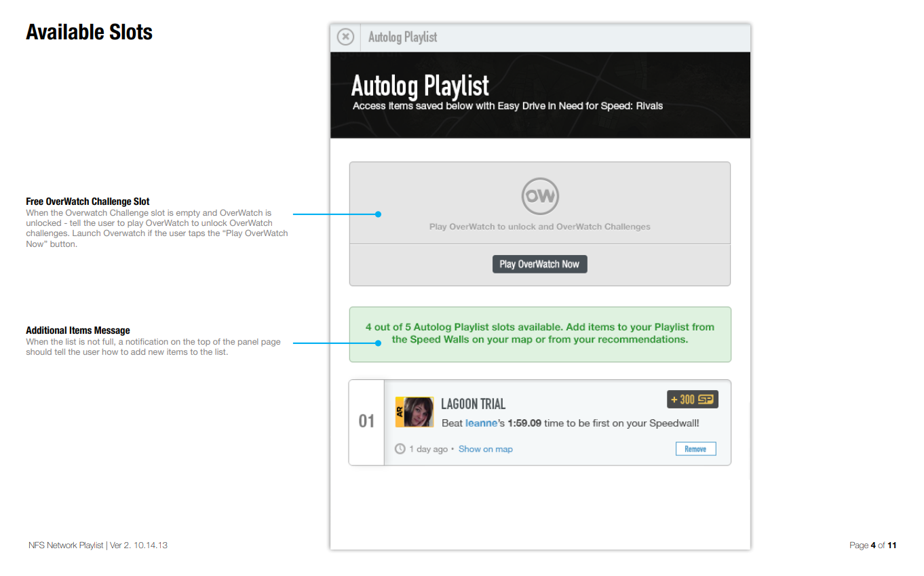Open leanne's profile link
The height and width of the screenshot is (576, 924).
point(481,423)
